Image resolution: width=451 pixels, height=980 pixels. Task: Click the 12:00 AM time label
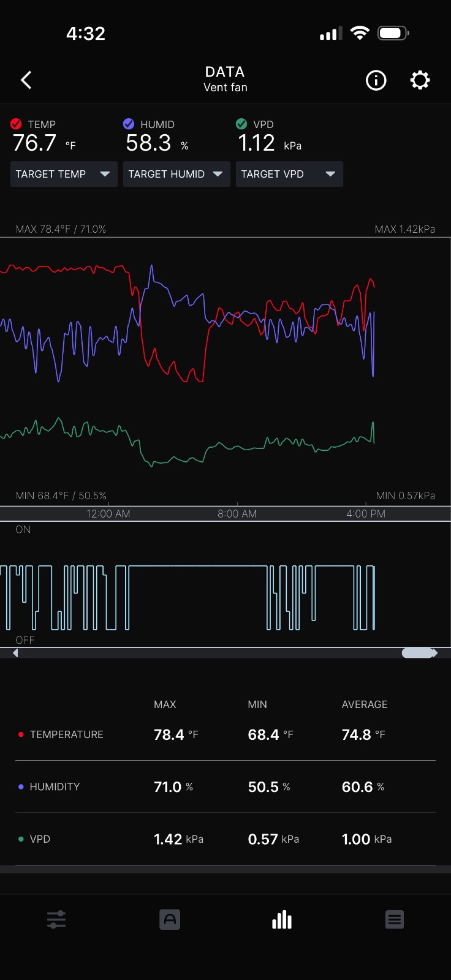click(108, 514)
